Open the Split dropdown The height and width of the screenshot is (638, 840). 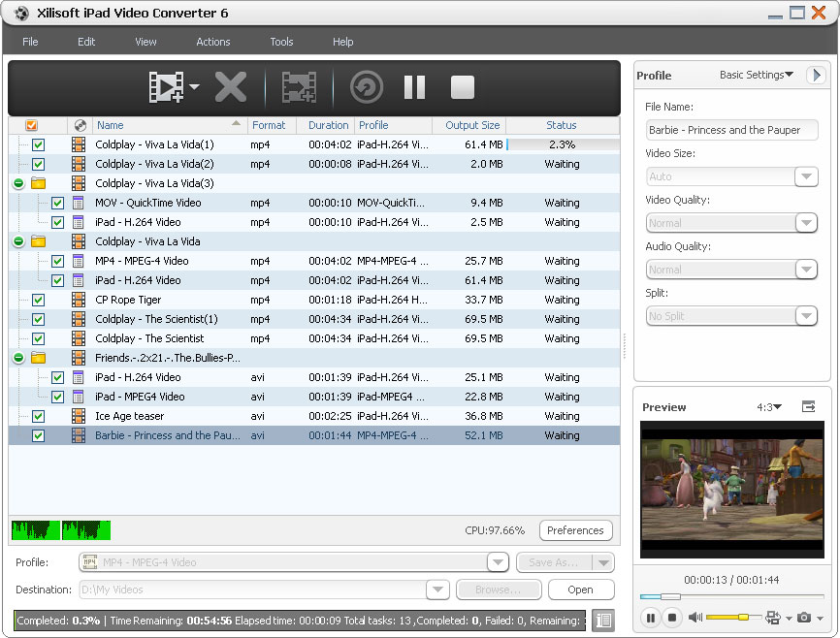[x=806, y=317]
